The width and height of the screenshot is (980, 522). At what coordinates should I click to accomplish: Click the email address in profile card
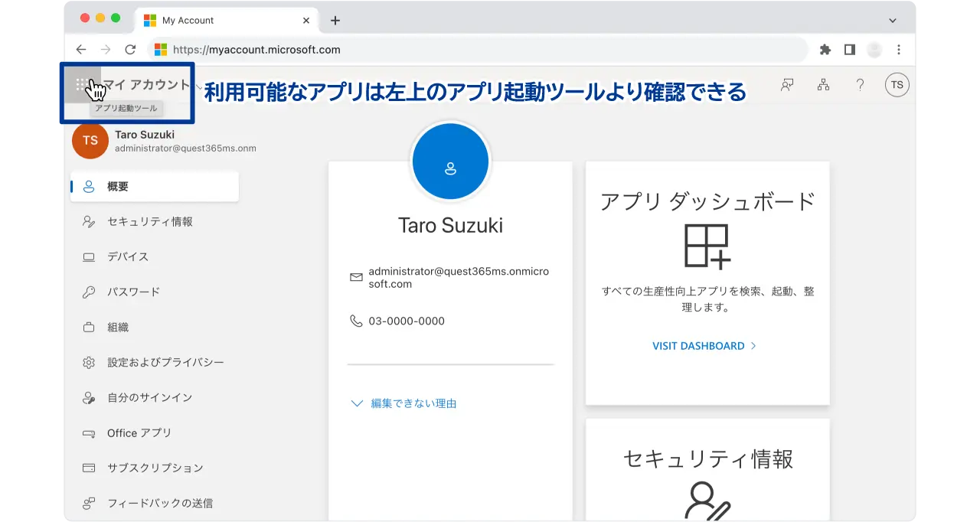pyautogui.click(x=459, y=278)
